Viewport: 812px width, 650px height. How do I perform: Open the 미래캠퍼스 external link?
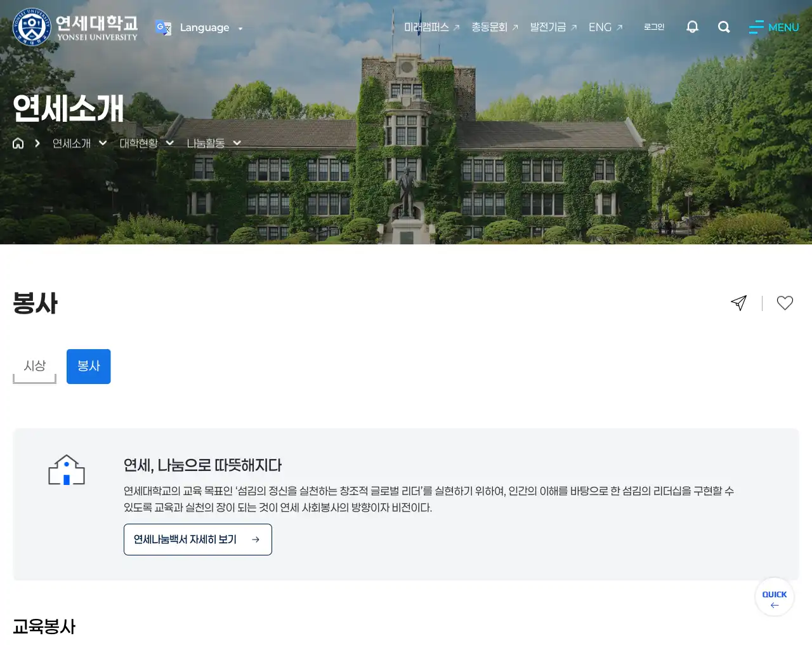pos(432,27)
